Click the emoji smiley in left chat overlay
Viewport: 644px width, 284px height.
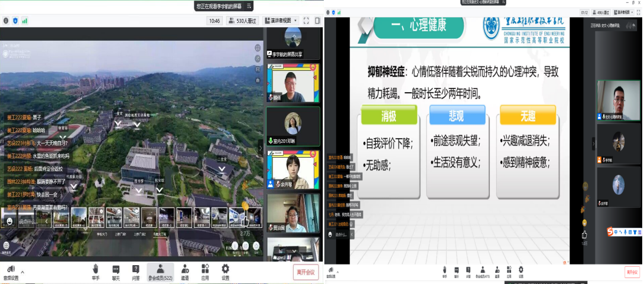pyautogui.click(x=9, y=221)
